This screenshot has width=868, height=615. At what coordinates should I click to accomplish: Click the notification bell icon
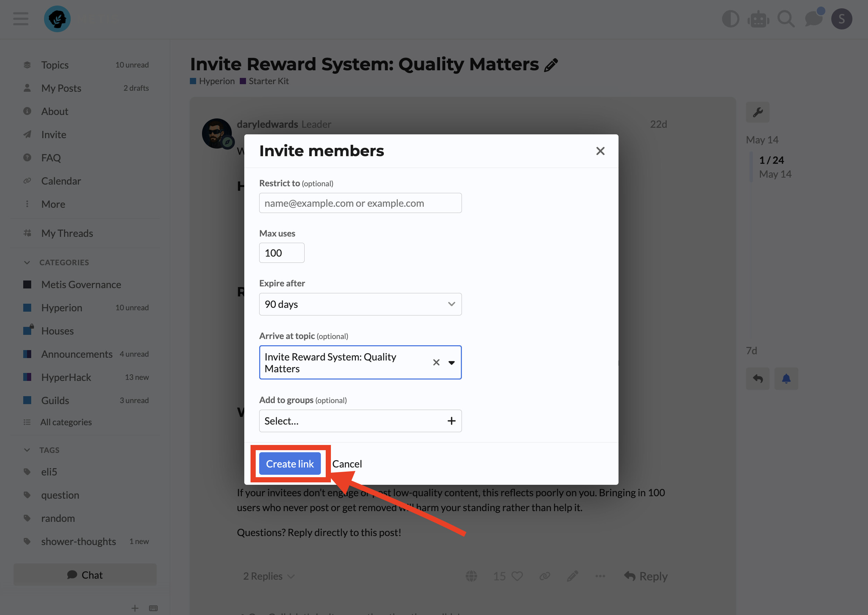786,378
